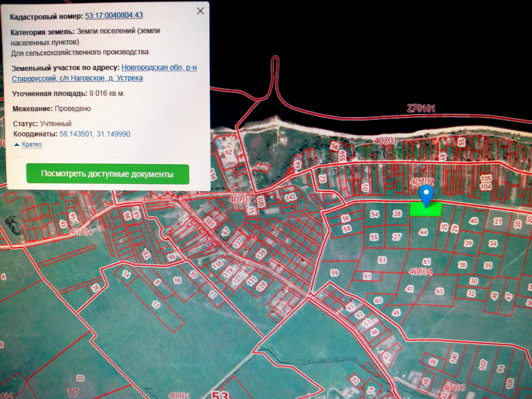Select parcel 28 beside the green plot
532x399 pixels.
pos(397,214)
